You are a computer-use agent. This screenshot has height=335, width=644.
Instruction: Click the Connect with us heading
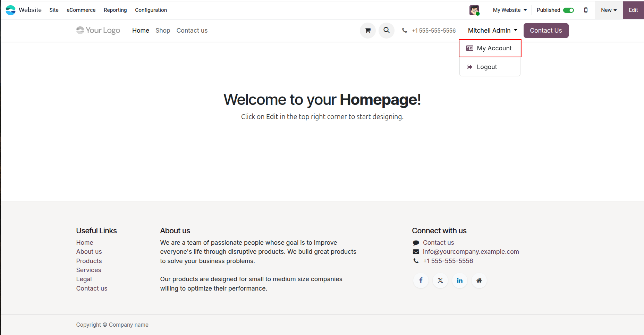[x=439, y=231]
